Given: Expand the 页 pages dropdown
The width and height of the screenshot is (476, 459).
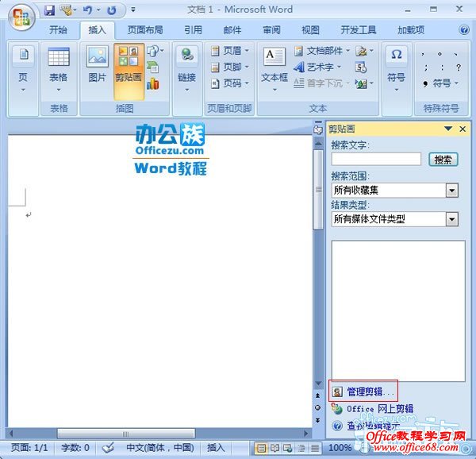Looking at the screenshot, I should 23,70.
